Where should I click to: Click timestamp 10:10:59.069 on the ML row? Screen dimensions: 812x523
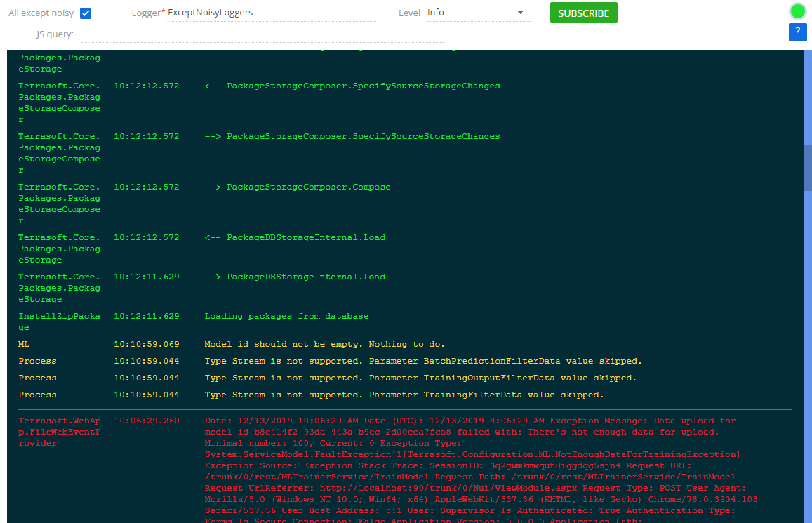146,344
